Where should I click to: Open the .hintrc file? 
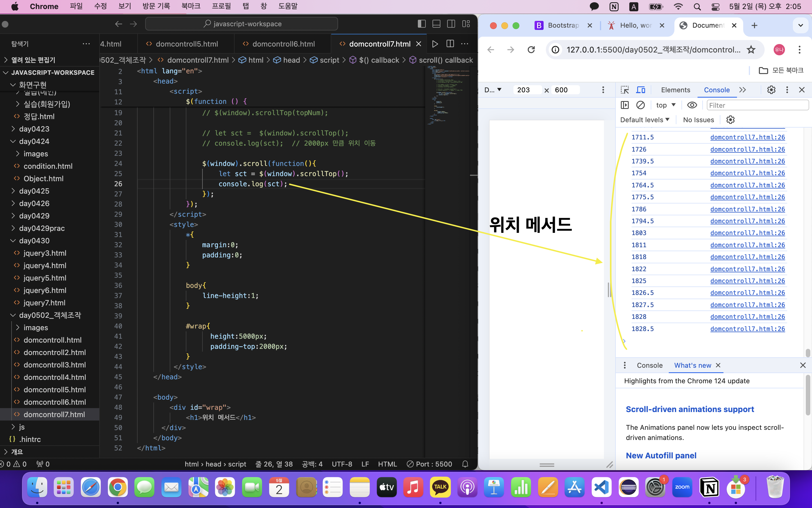point(30,439)
